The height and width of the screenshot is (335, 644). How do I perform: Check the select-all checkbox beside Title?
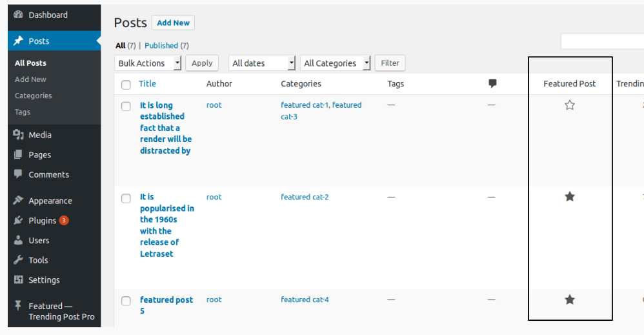point(126,85)
